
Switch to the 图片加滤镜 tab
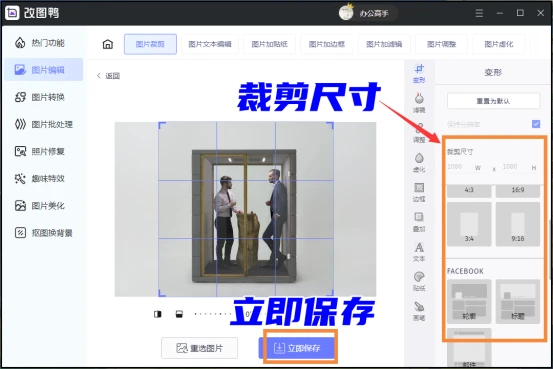384,44
